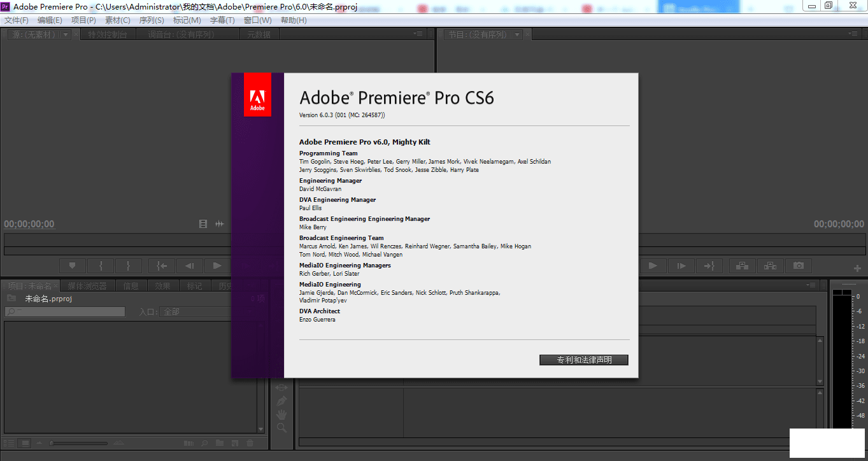Click the Extract button in Program monitor
Image resolution: width=868 pixels, height=461 pixels.
tap(771, 266)
